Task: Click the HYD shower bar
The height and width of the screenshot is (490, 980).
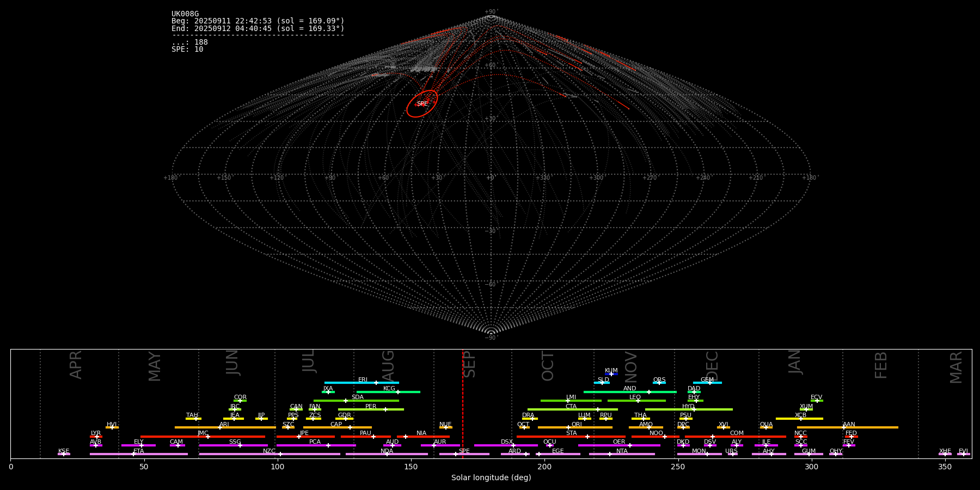Action: [x=689, y=409]
